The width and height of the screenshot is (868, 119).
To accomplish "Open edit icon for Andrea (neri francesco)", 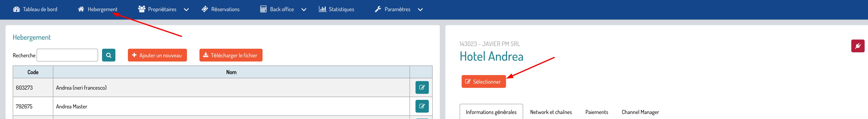I will 422,88.
